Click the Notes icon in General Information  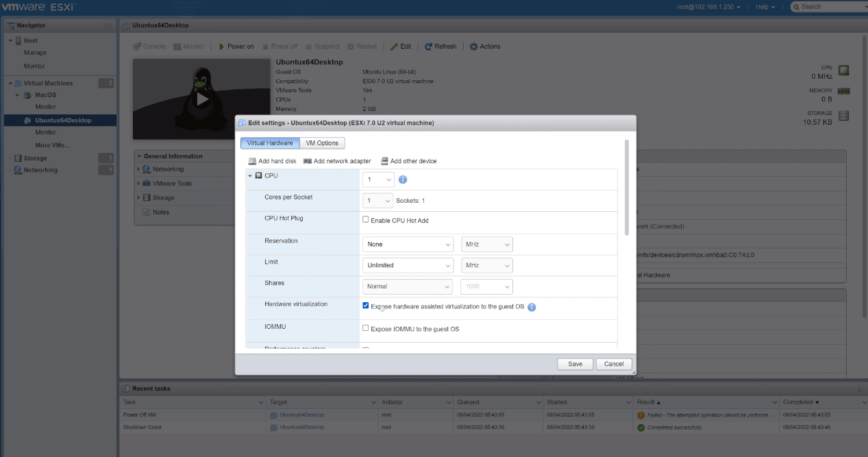click(x=147, y=212)
